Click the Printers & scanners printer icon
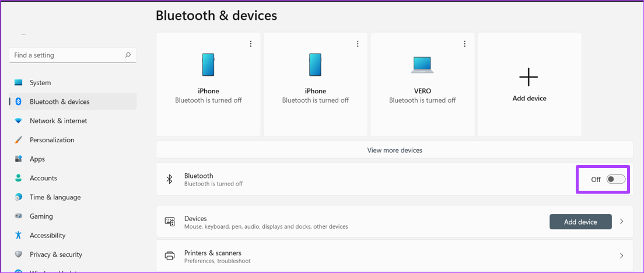 pos(169,256)
